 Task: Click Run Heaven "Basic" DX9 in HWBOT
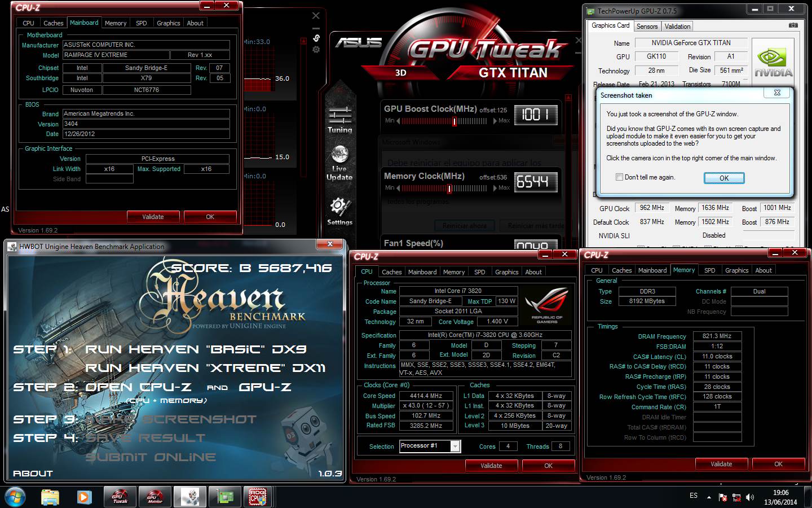click(x=196, y=349)
